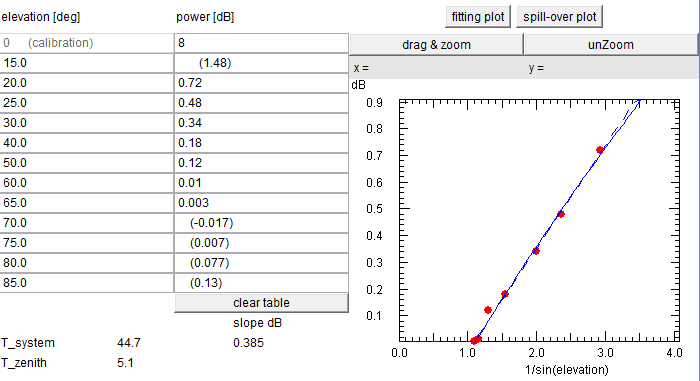Image resolution: width=700 pixels, height=381 pixels.
Task: Click the fitting plot button
Action: [x=478, y=17]
